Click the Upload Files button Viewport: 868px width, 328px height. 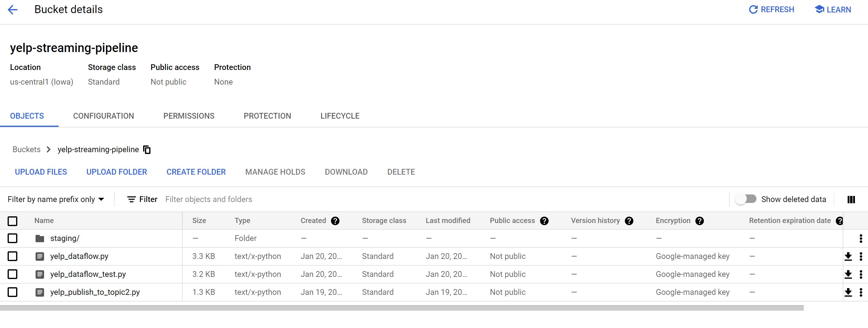click(x=41, y=172)
